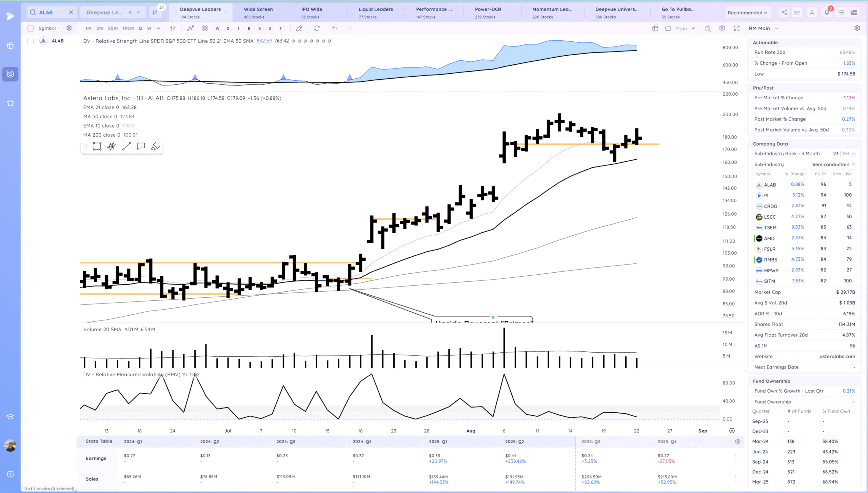
Task: Toggle the Symbol header select-all checkbox
Action: point(31,28)
